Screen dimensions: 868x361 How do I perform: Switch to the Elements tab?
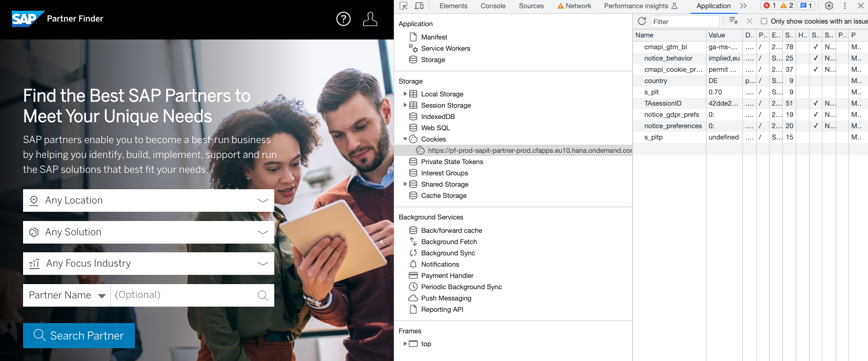click(453, 6)
